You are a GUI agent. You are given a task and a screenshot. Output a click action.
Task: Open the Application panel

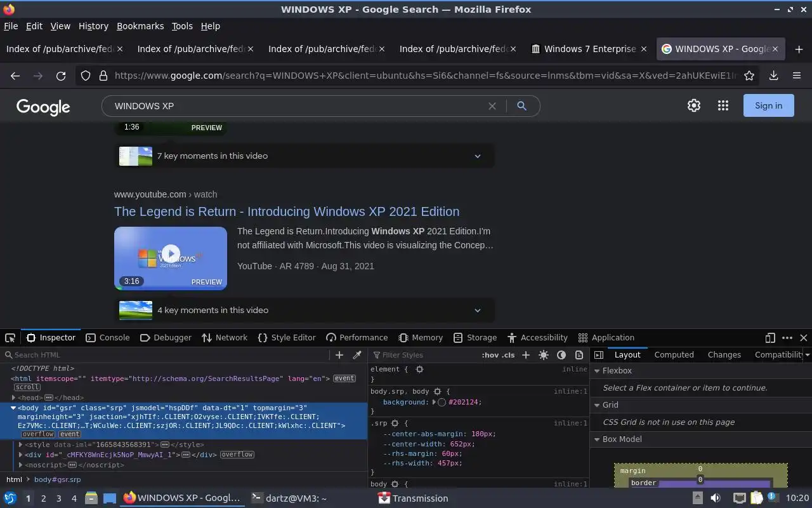coord(606,338)
